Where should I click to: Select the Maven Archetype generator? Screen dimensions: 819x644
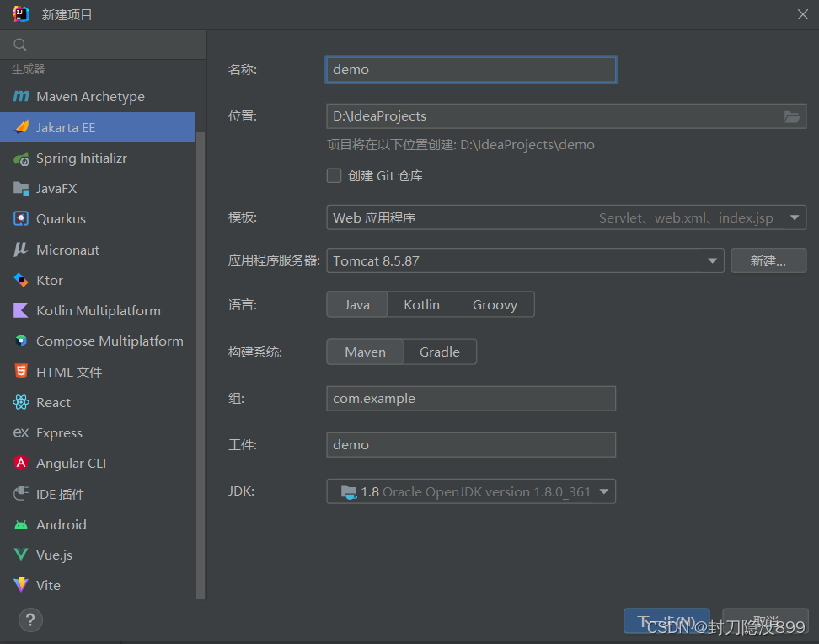98,97
